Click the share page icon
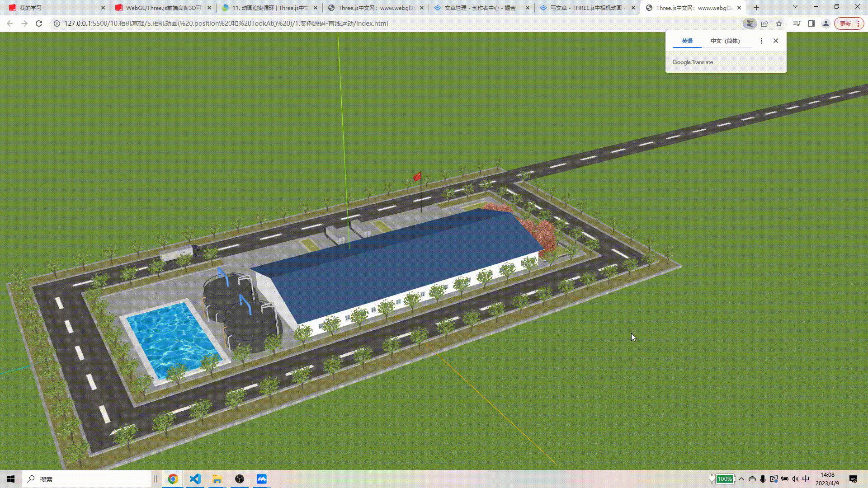 pos(764,23)
